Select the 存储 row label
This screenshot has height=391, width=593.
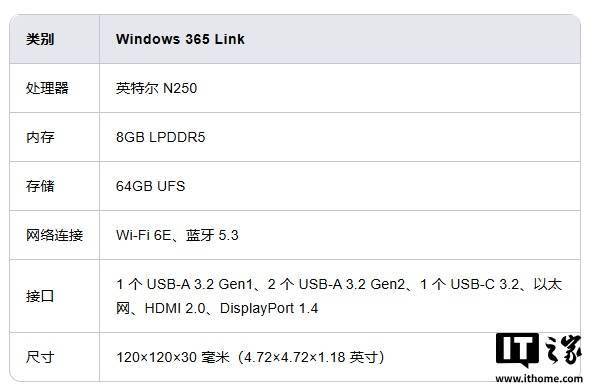pyautogui.click(x=40, y=186)
